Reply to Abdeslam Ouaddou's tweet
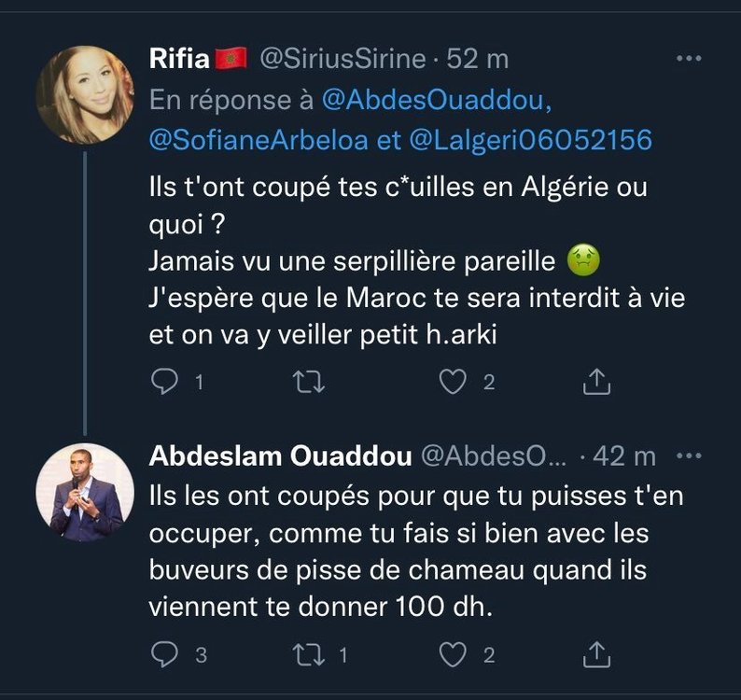 [x=164, y=655]
